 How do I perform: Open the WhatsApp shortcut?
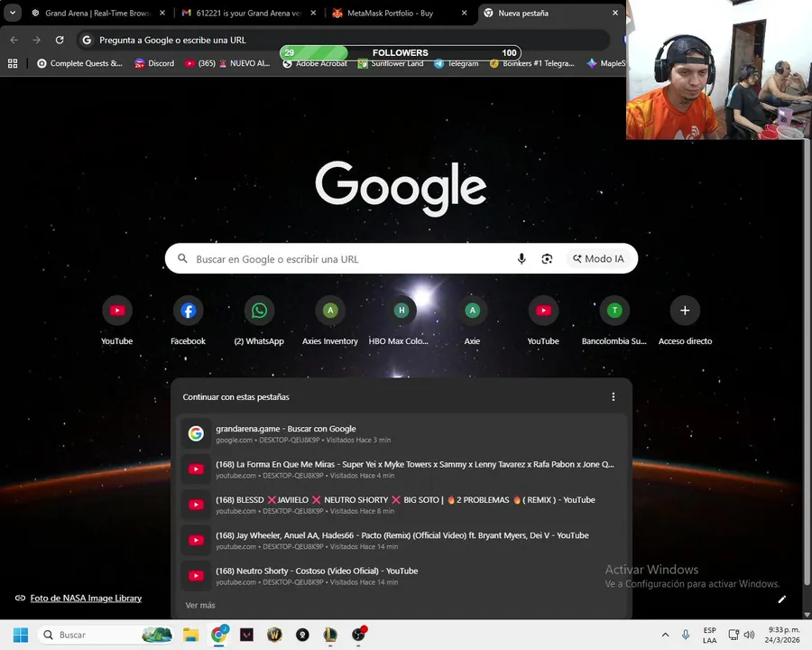tap(259, 320)
